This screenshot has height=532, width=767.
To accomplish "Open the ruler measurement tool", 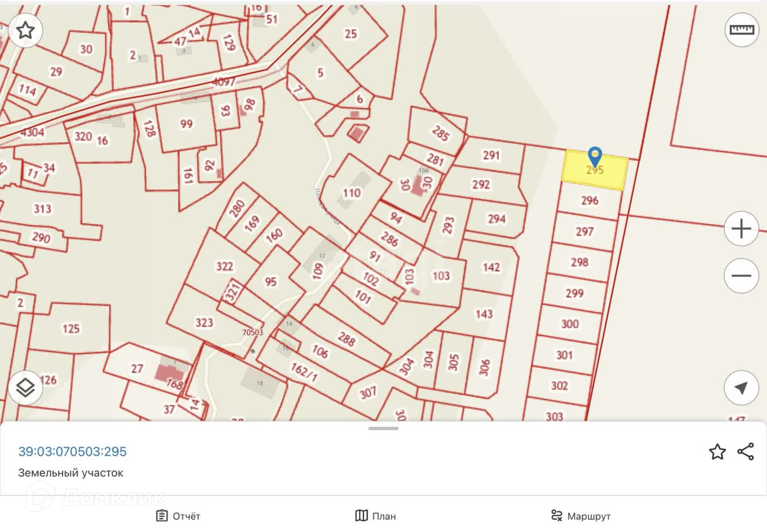I will 741,30.
